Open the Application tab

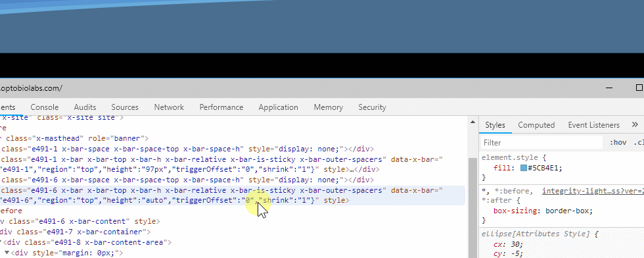click(279, 107)
